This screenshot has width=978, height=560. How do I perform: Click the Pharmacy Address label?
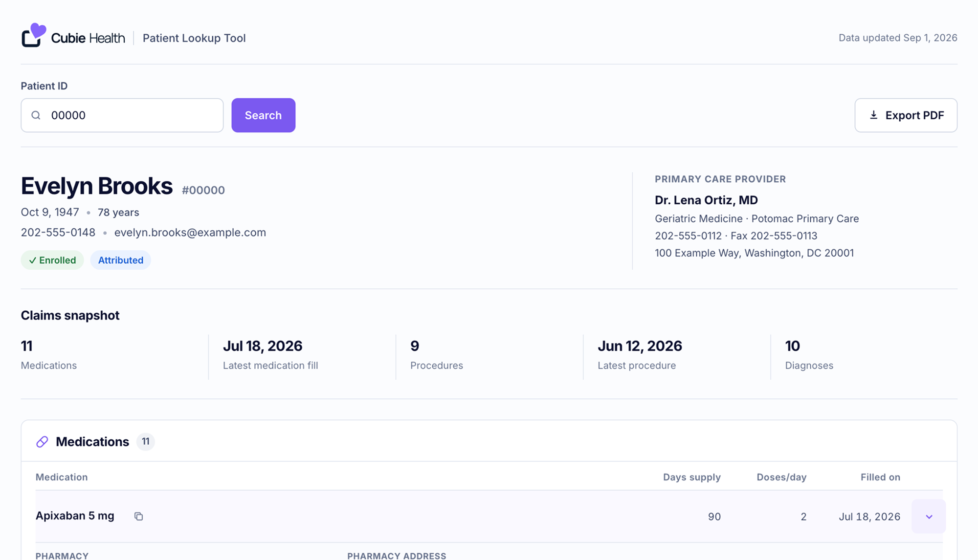[397, 556]
